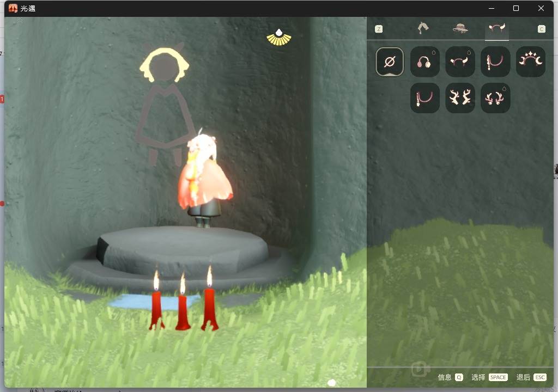The height and width of the screenshot is (392, 558).
Task: Switch to the hairstyle category tab
Action: tap(423, 28)
